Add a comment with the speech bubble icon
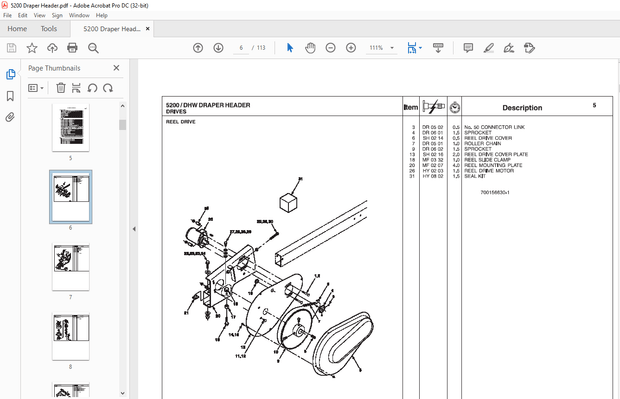620x399 pixels. click(468, 48)
